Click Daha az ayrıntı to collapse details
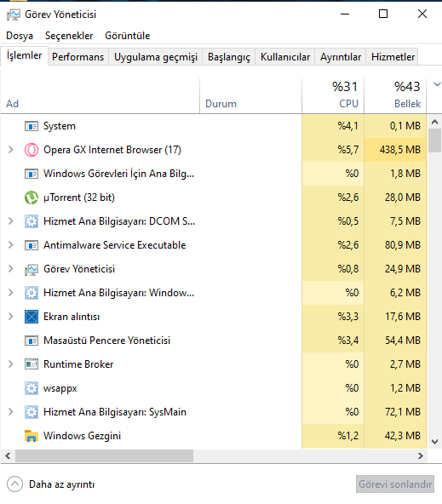This screenshot has width=442, height=504. point(51,484)
